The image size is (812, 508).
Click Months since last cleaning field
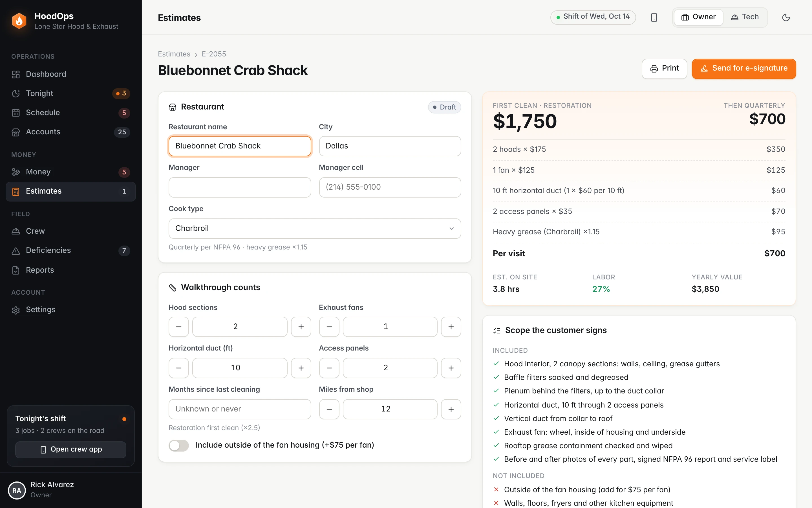click(x=240, y=409)
